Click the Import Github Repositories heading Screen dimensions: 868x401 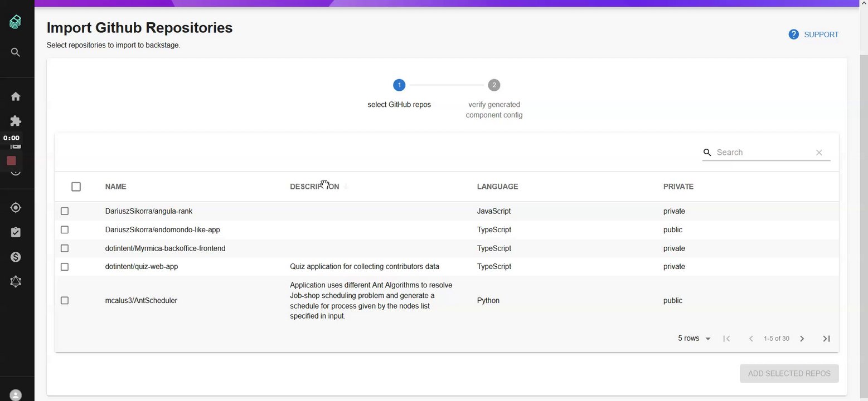tap(139, 27)
